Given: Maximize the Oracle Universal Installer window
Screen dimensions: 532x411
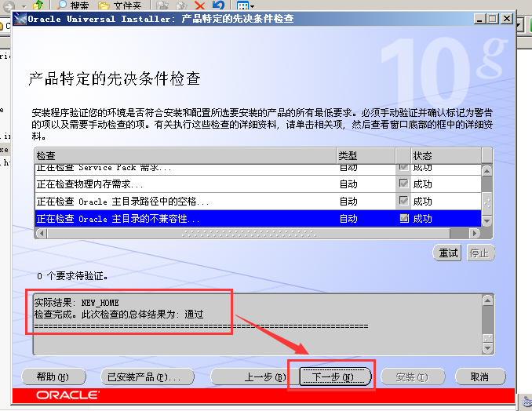Looking at the screenshot, I should click(493, 19).
